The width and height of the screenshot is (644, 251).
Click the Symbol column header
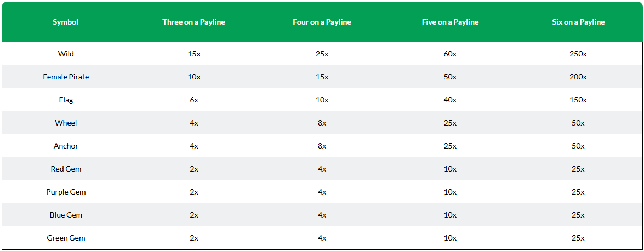[x=66, y=22]
